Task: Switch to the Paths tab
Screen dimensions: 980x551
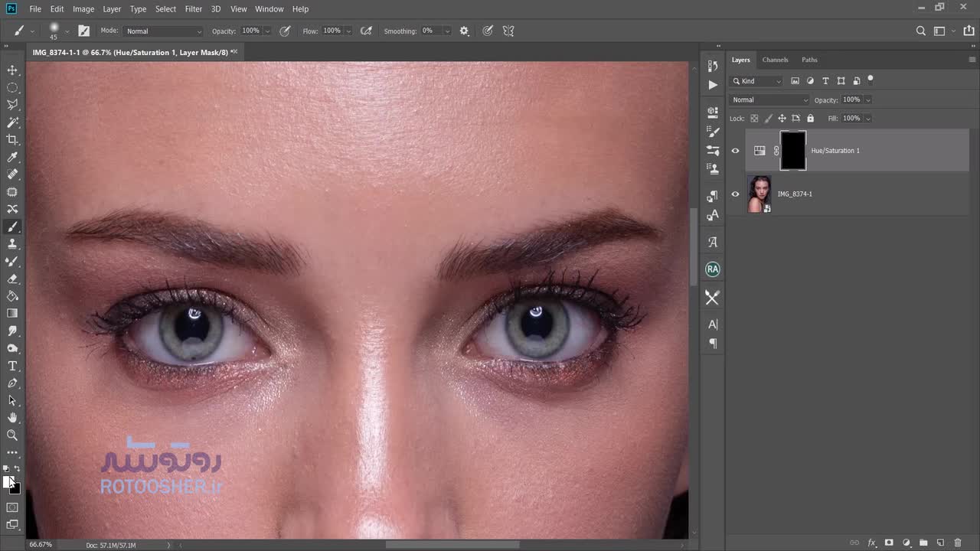Action: (x=809, y=60)
